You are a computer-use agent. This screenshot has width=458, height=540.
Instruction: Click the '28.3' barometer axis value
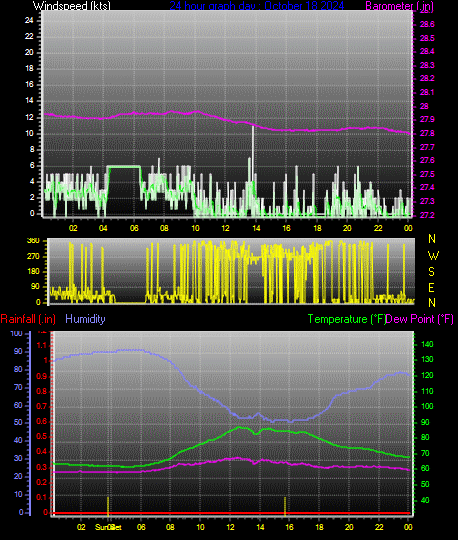tap(427, 65)
